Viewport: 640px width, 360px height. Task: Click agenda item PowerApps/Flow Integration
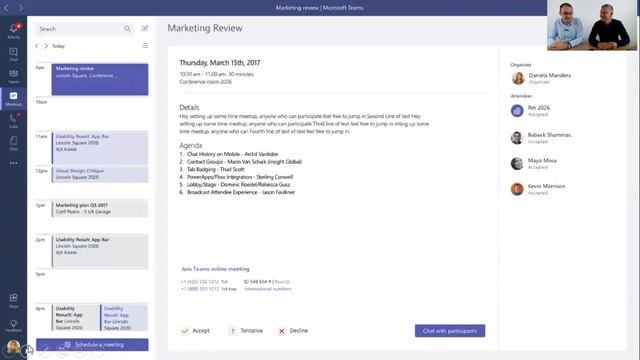pos(240,177)
